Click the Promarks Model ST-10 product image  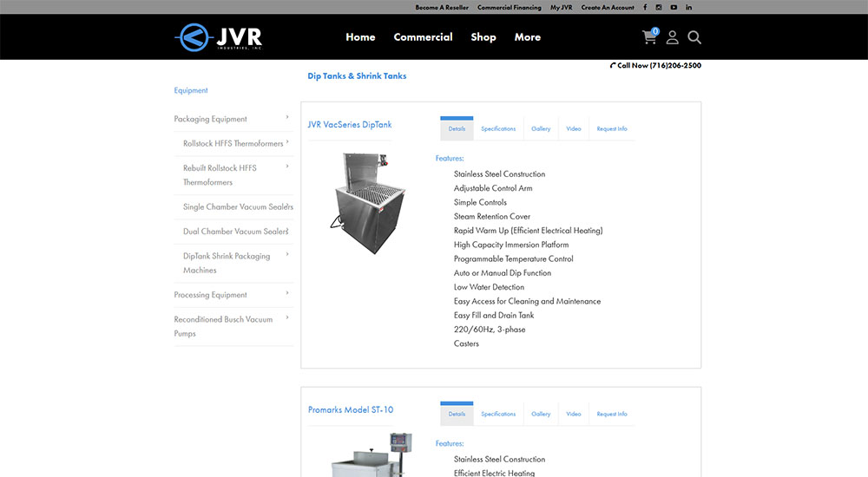(372, 454)
